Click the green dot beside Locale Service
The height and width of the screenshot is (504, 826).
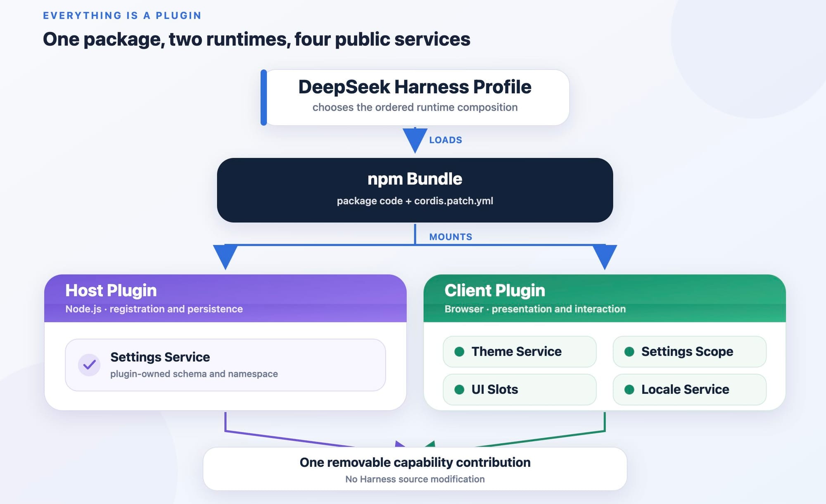pyautogui.click(x=629, y=390)
